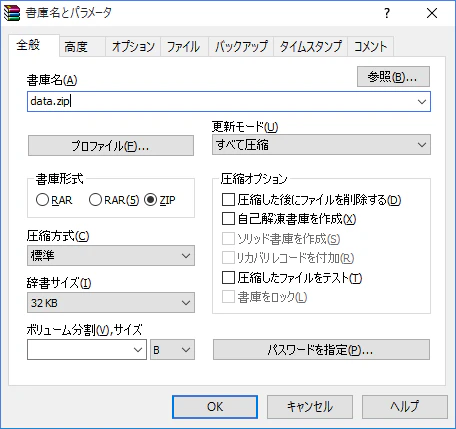This screenshot has width=456, height=429.
Task: Click the 圧縮オプション group label
Action: pyautogui.click(x=254, y=179)
